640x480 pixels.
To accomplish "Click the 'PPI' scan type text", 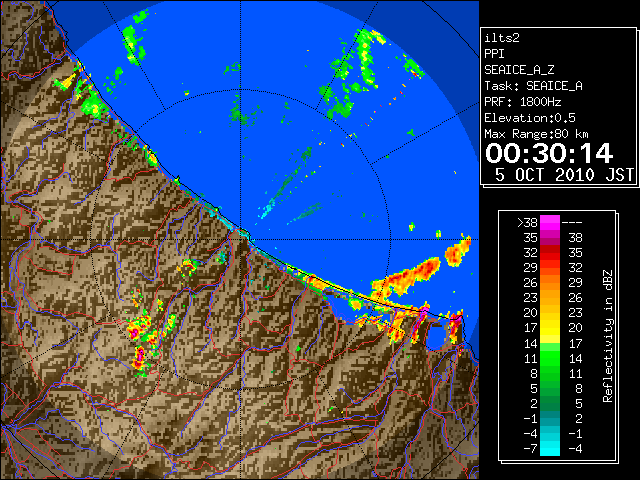I will [x=494, y=54].
